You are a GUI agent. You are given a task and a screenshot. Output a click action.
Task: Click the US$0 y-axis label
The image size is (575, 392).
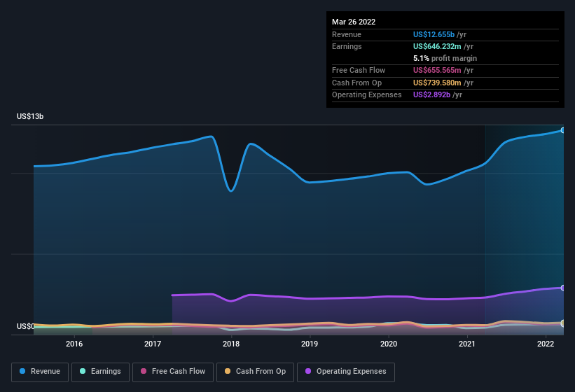26,326
